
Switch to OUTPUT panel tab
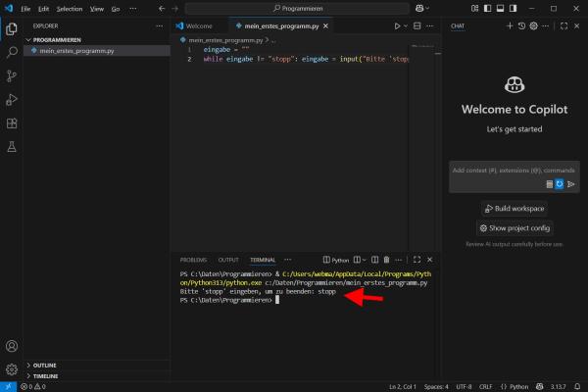pos(228,260)
